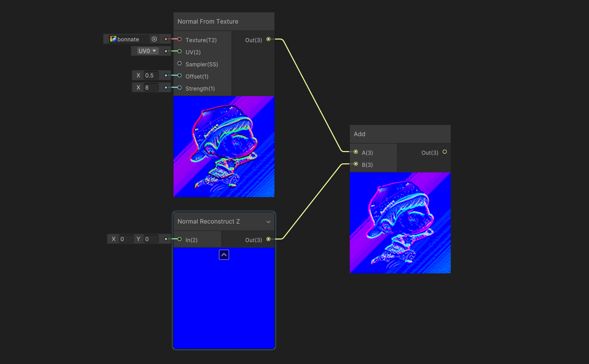Click the Add node B(3) port

tap(356, 164)
